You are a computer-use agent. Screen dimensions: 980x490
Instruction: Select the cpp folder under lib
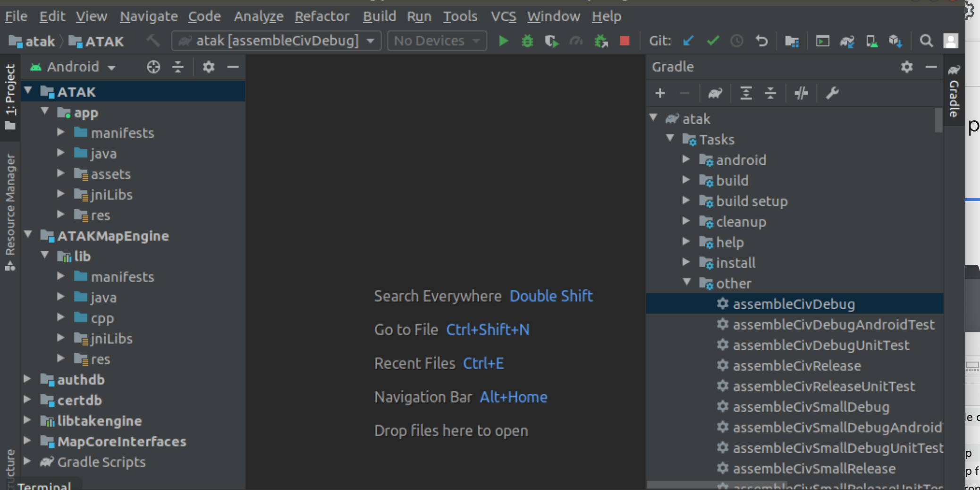(x=102, y=318)
